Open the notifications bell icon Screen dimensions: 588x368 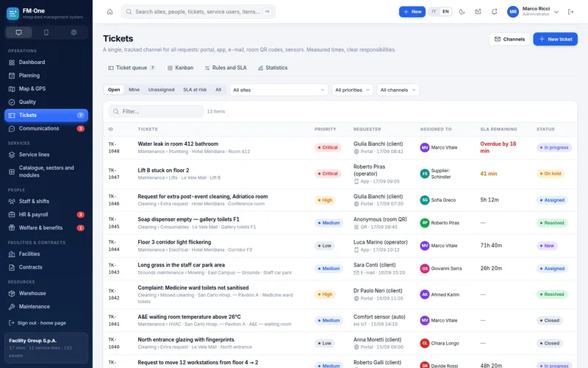click(x=494, y=12)
